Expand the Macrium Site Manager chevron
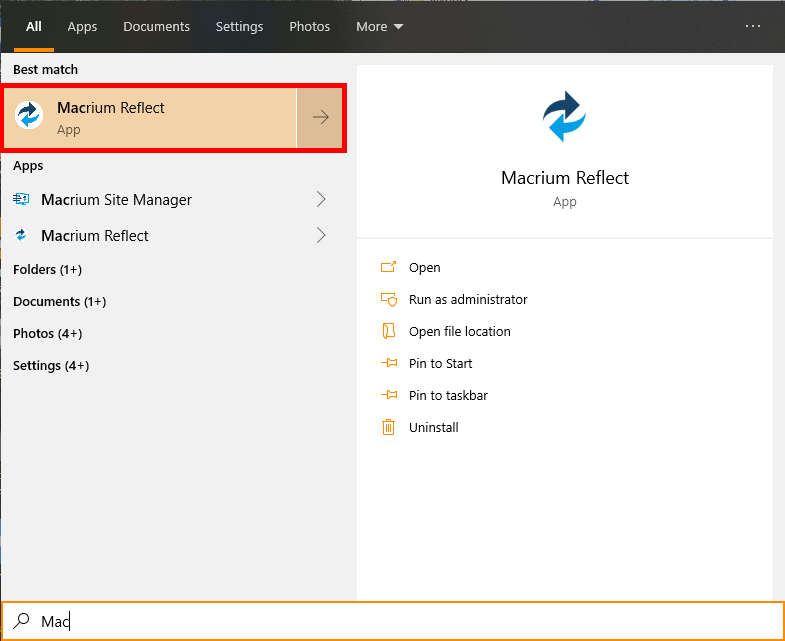Screen dimensions: 785x641 pyautogui.click(x=321, y=199)
